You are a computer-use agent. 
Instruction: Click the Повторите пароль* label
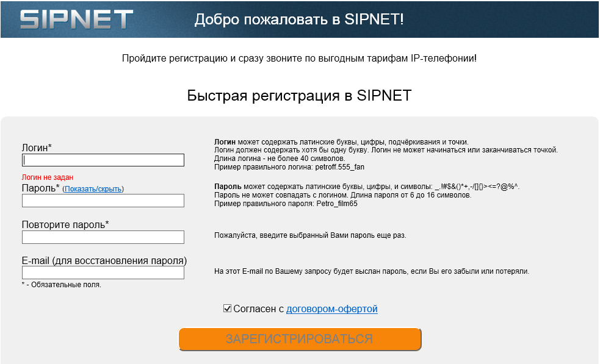[x=65, y=224]
